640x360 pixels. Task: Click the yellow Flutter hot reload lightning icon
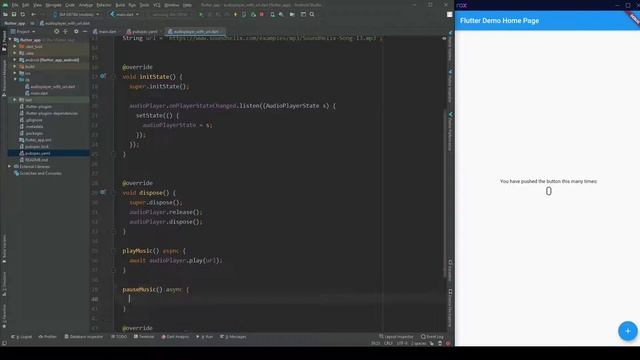pyautogui.click(x=235, y=14)
